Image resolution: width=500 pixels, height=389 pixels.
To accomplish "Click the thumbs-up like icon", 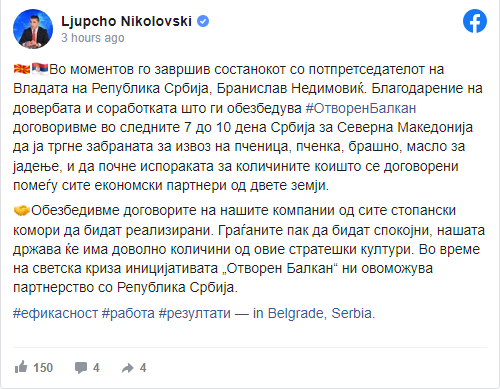I will click(21, 367).
